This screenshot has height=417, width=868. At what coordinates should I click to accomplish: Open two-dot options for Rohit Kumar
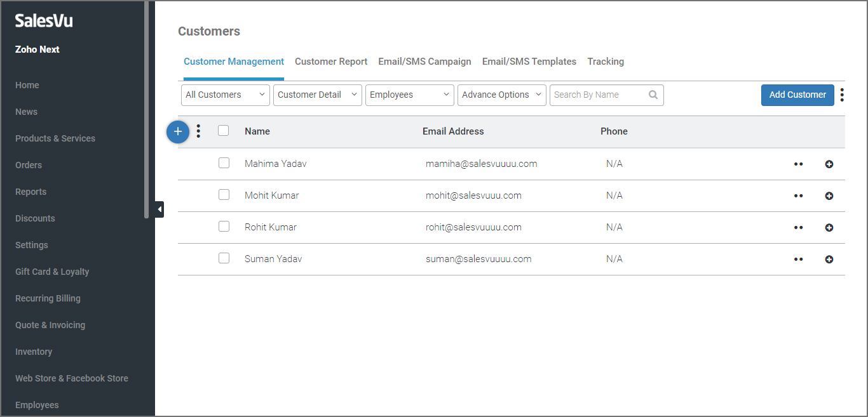point(798,228)
